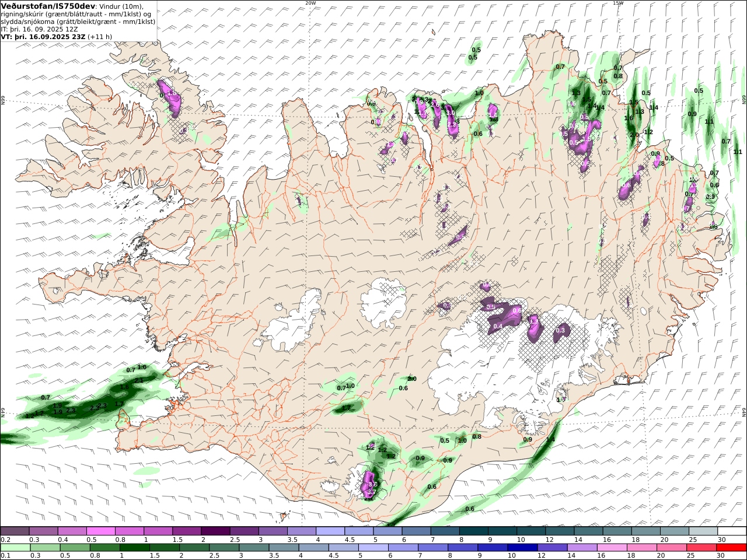The height and width of the screenshot is (560, 747).
Task: Click the 0.4 snow value on the glacier
Action: (498, 326)
